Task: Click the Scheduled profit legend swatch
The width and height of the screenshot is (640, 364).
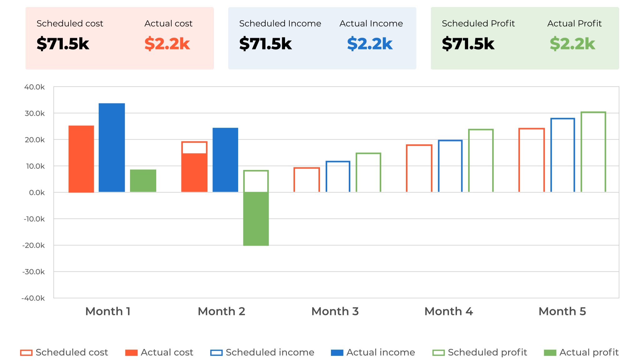Action: 438,353
